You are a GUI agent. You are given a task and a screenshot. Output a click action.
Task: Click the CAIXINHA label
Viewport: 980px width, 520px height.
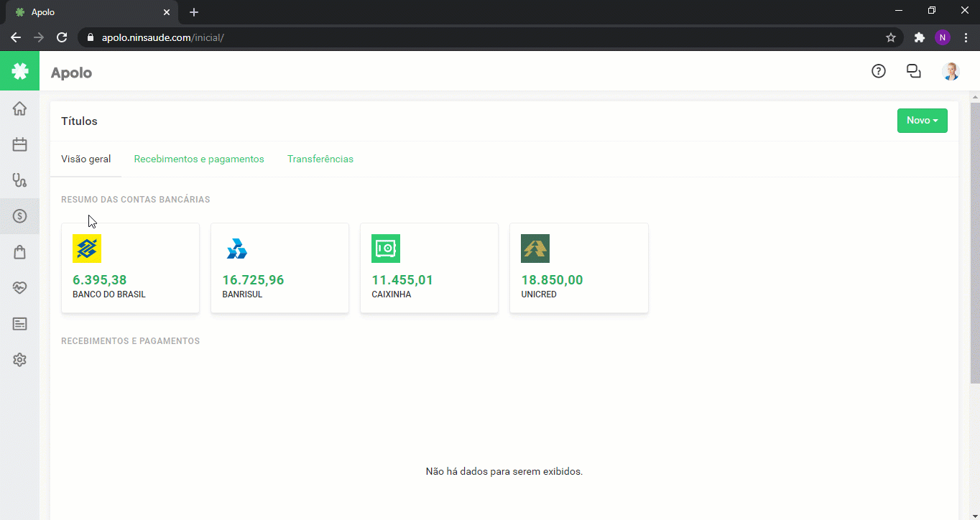pos(392,294)
